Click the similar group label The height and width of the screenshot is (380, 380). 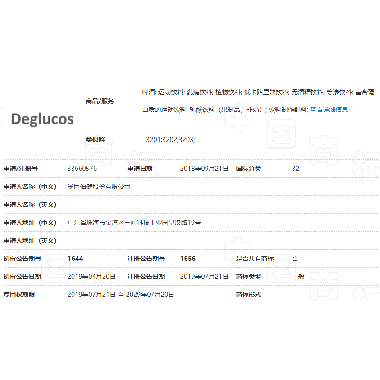coord(95,139)
